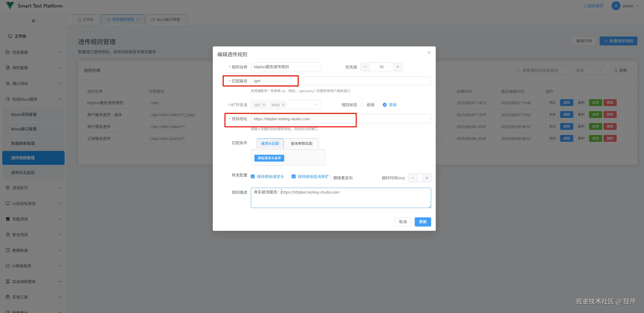Increase timeout using the plus icon

click(427, 178)
